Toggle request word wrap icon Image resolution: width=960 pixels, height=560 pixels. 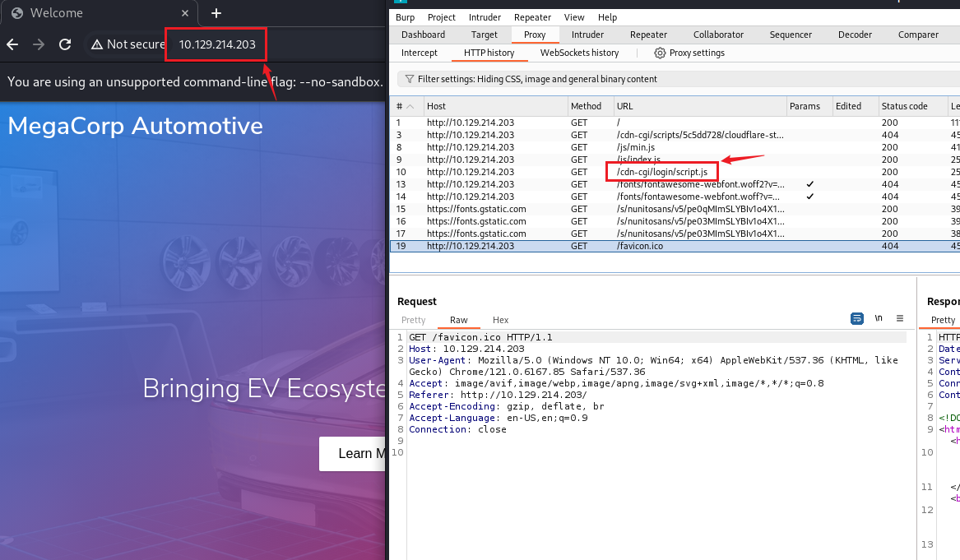pyautogui.click(x=857, y=318)
